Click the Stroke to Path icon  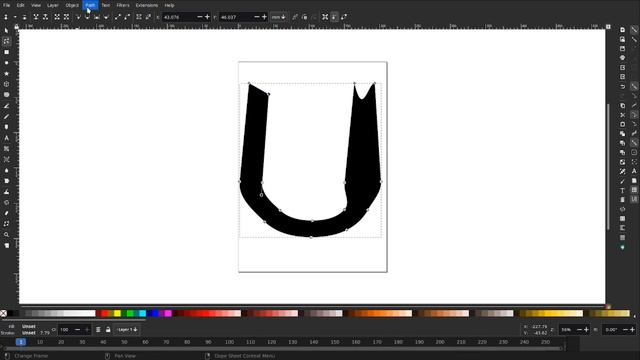click(148, 17)
